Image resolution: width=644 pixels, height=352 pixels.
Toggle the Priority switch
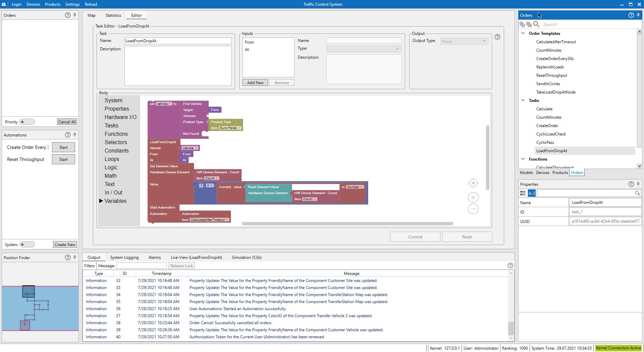pos(27,122)
